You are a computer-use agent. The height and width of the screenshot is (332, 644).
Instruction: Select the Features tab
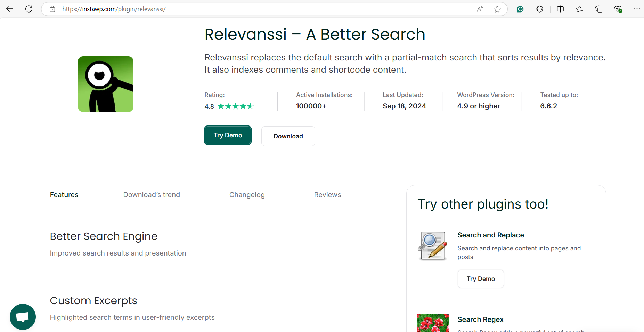[64, 195]
